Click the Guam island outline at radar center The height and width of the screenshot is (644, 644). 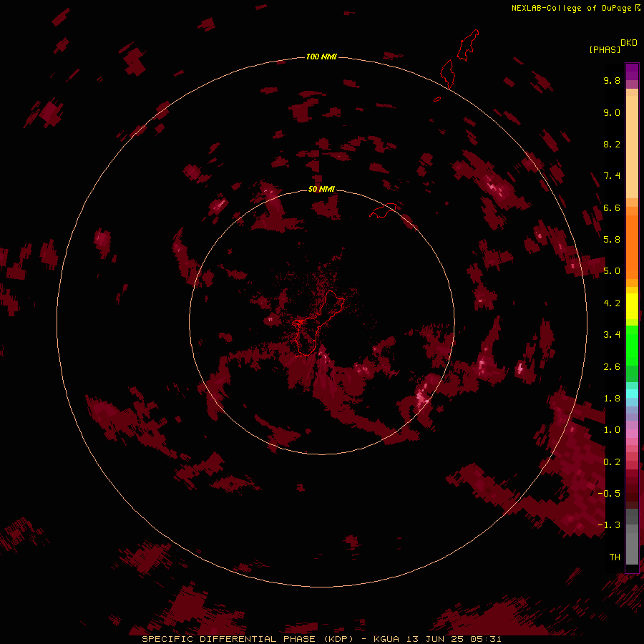coord(318,323)
